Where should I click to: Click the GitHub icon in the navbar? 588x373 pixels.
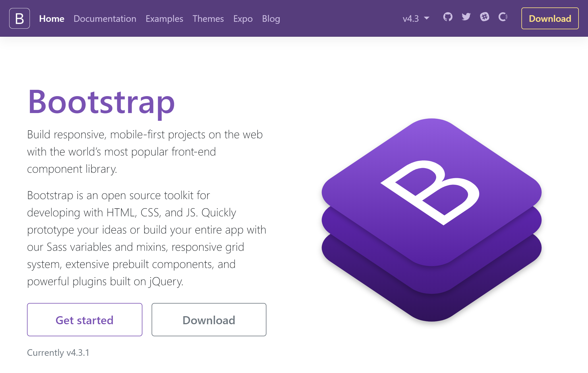[x=447, y=18]
